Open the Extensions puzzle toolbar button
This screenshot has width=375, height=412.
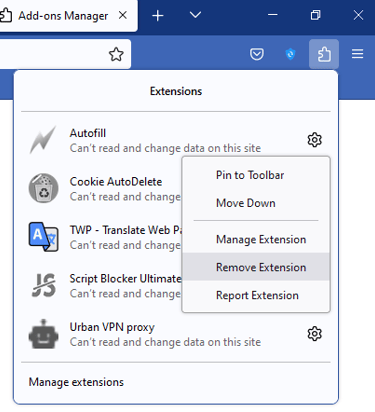(x=324, y=54)
